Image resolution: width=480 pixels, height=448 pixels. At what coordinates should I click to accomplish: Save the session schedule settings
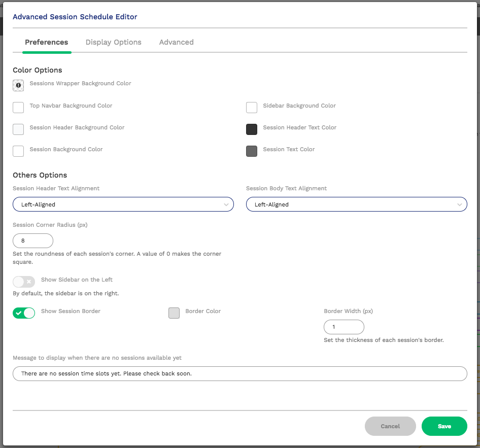(x=444, y=426)
